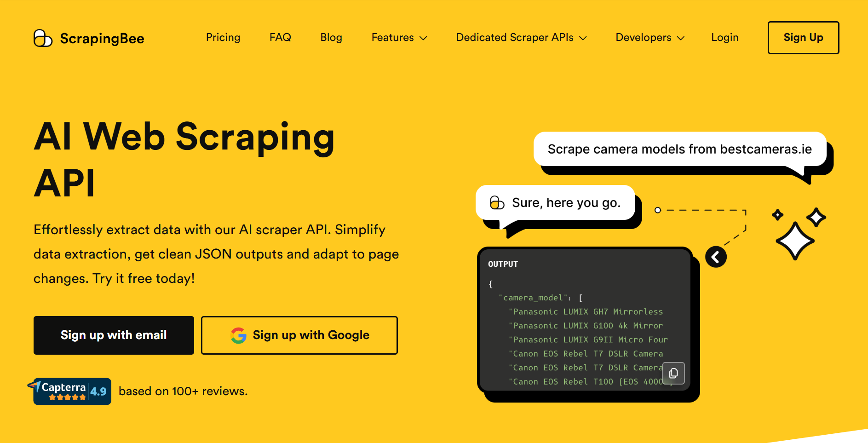Screen dimensions: 868x443
Task: Open the Pricing page
Action: pyautogui.click(x=223, y=37)
